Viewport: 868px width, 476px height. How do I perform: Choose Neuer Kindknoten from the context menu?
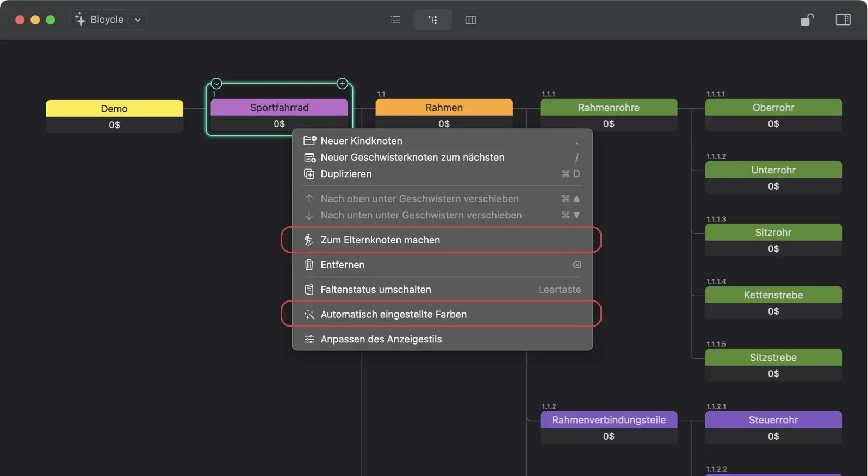pyautogui.click(x=361, y=141)
